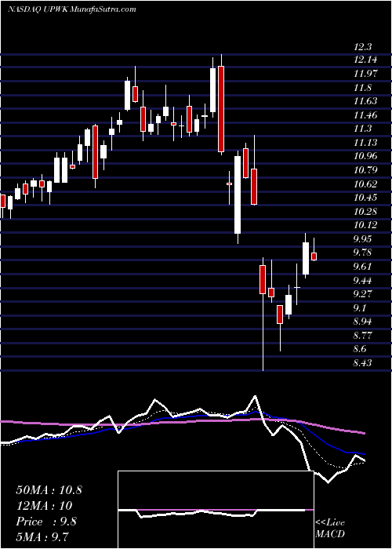Click the 10.12 price axis label
392x549 pixels.
[366, 225]
